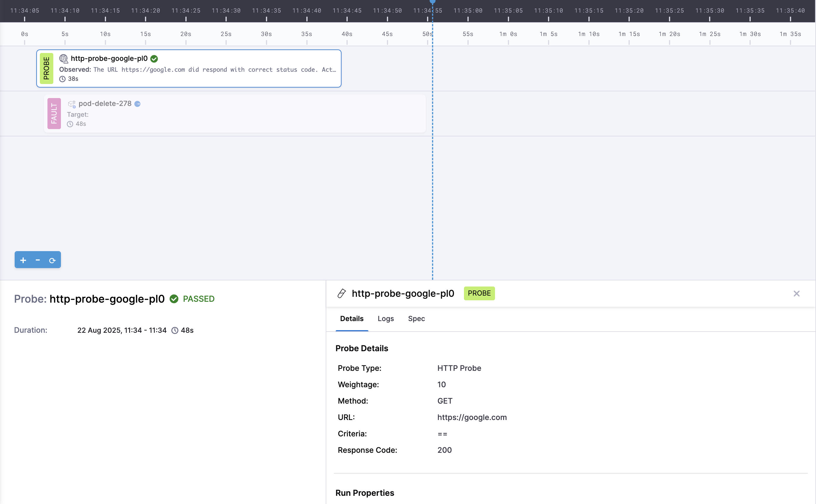Click the blue status dots next to pod-delete-278

(138, 104)
